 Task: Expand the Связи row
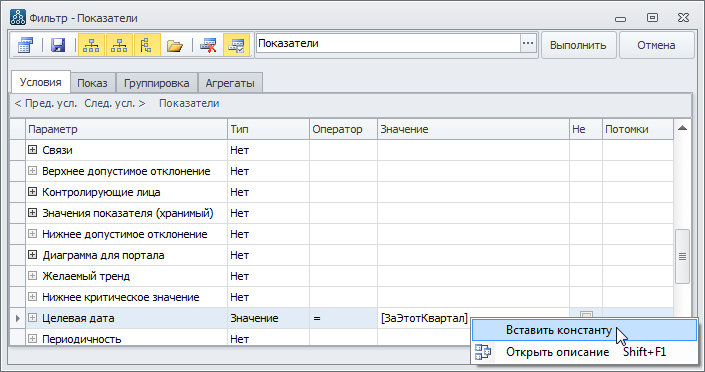(32, 150)
